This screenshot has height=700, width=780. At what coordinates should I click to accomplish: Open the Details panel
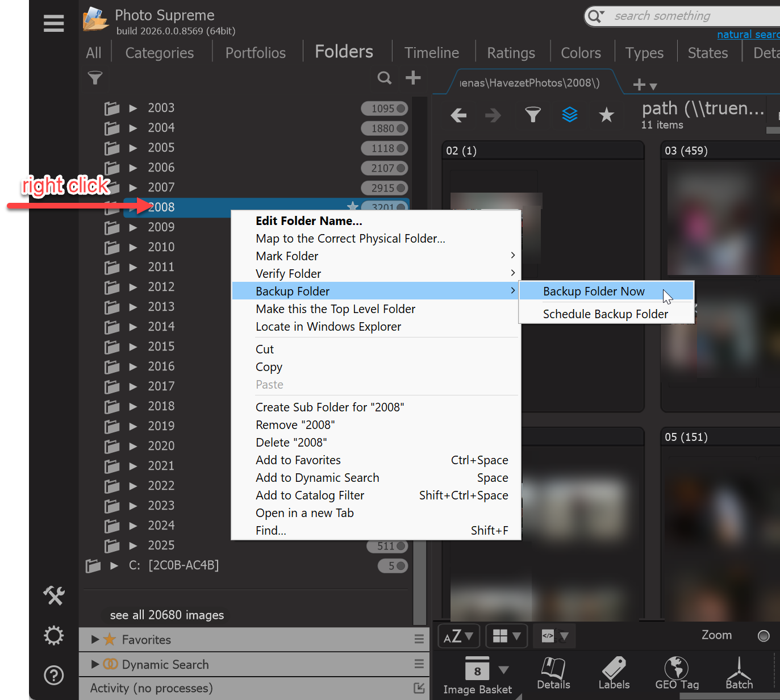click(553, 673)
